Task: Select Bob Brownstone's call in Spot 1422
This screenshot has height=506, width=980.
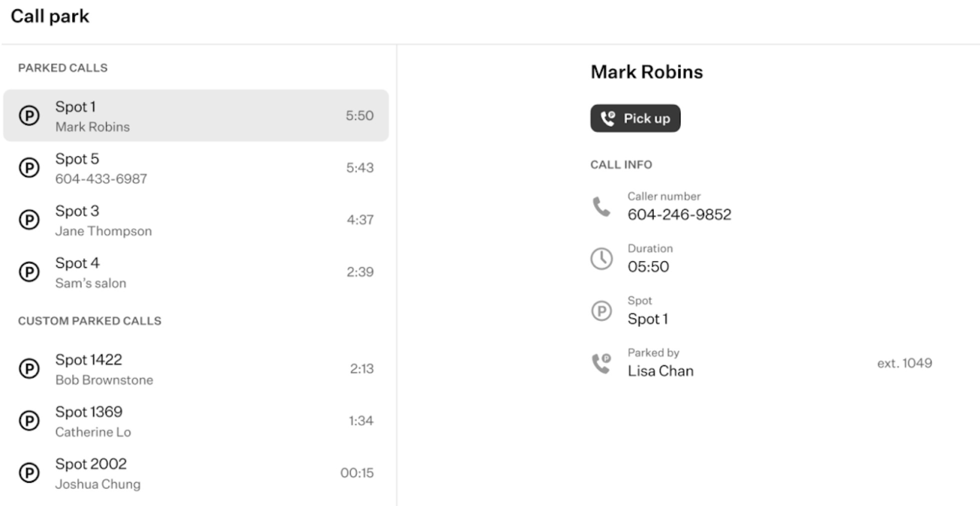Action: (x=196, y=368)
